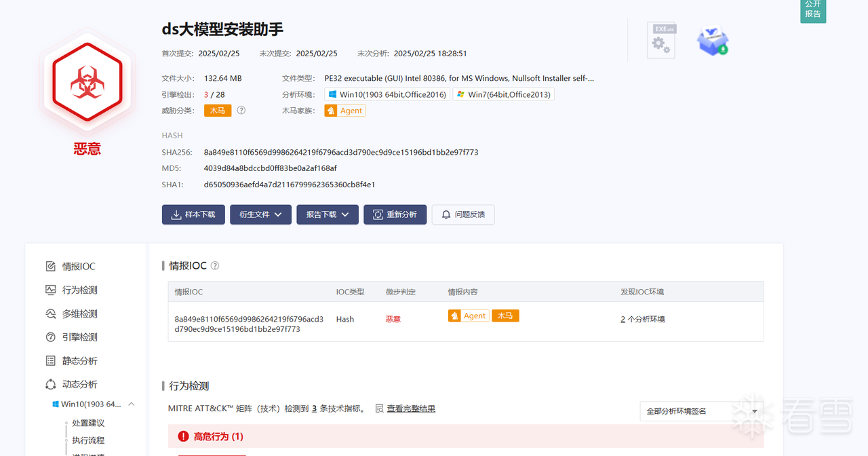Screen dimensions: 868x456
Task: Click the 行为检测 sidebar monitor icon
Action: tap(50, 290)
